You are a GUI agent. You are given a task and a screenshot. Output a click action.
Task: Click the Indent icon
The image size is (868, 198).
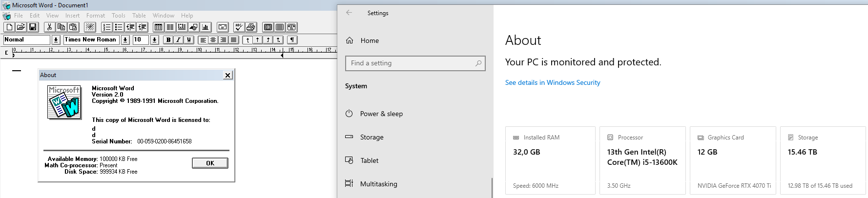pos(142,27)
